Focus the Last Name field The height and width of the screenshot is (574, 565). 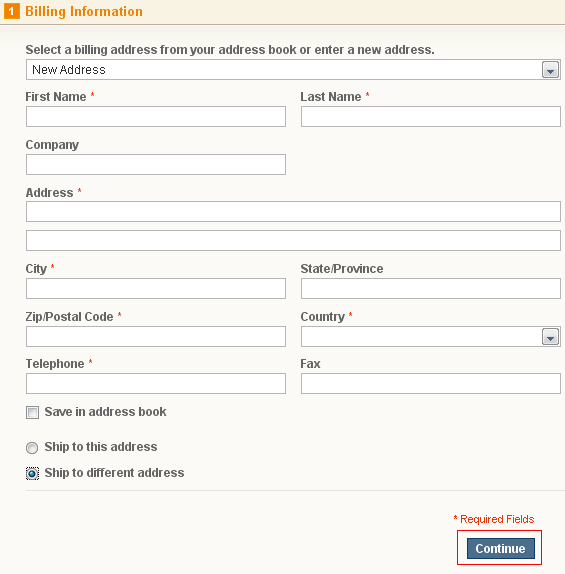[x=431, y=116]
